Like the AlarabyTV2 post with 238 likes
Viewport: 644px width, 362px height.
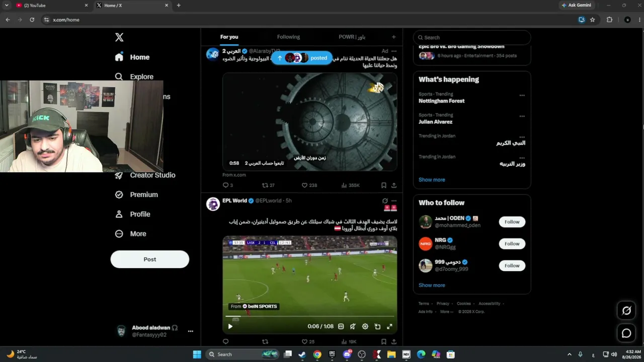(x=309, y=185)
